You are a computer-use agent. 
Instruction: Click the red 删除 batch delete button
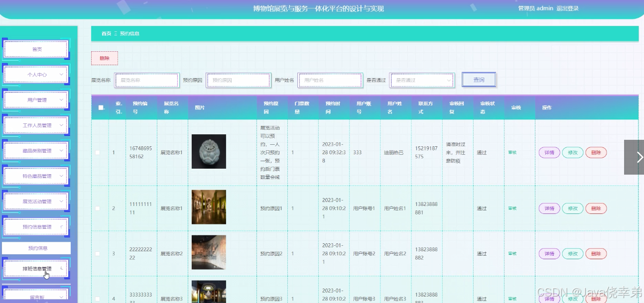(105, 58)
